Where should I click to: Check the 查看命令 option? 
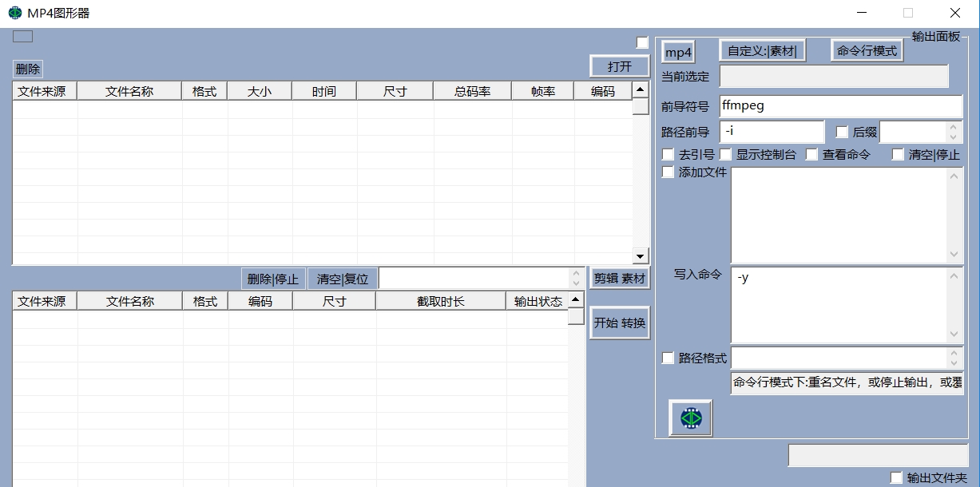[811, 154]
